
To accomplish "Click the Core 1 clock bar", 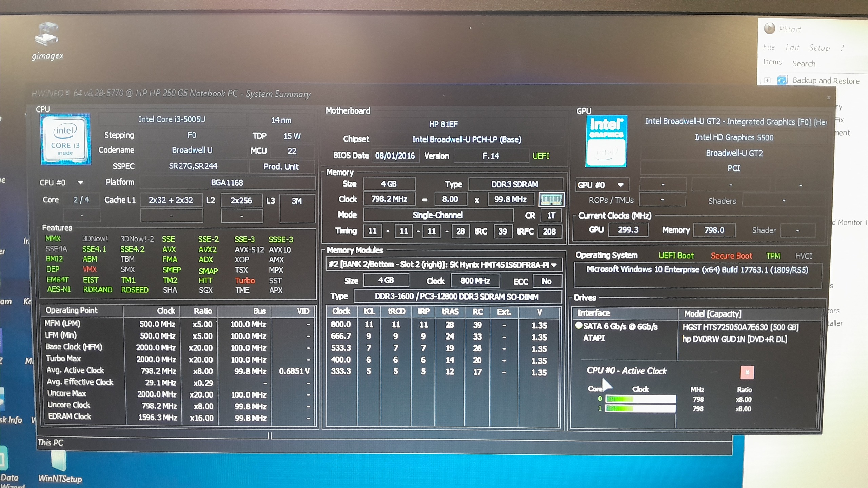I will pyautogui.click(x=640, y=408).
